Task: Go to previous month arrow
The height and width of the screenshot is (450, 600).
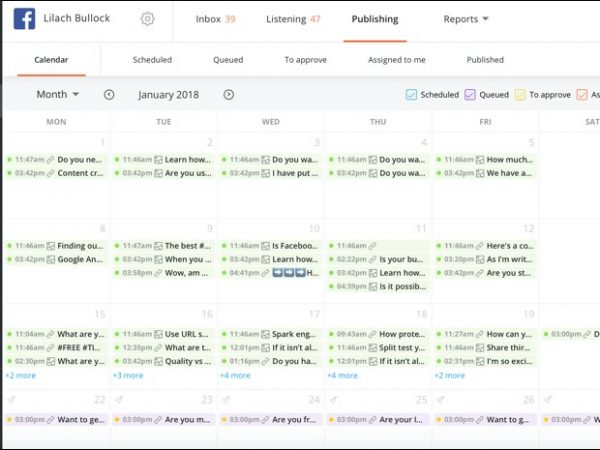Action: (x=109, y=95)
